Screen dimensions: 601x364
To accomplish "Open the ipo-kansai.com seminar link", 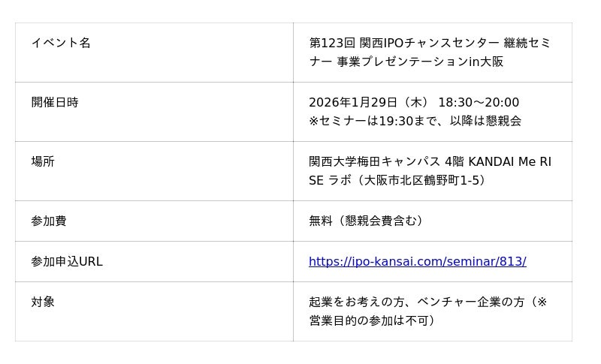I will (x=417, y=261).
